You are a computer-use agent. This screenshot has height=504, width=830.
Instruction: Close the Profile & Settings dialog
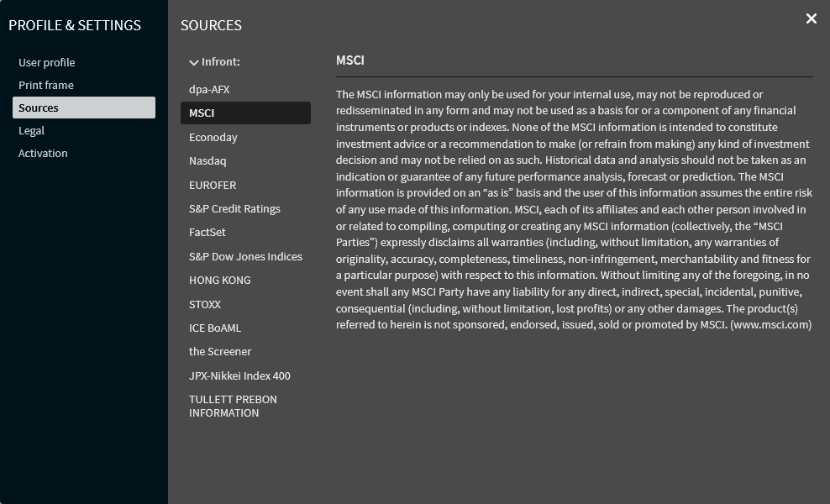click(x=811, y=18)
